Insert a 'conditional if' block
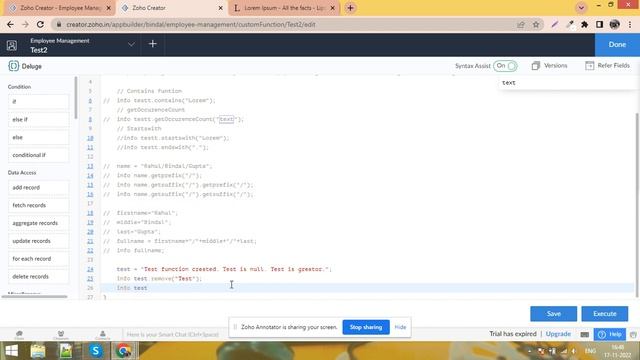The image size is (640, 360). coord(38,155)
